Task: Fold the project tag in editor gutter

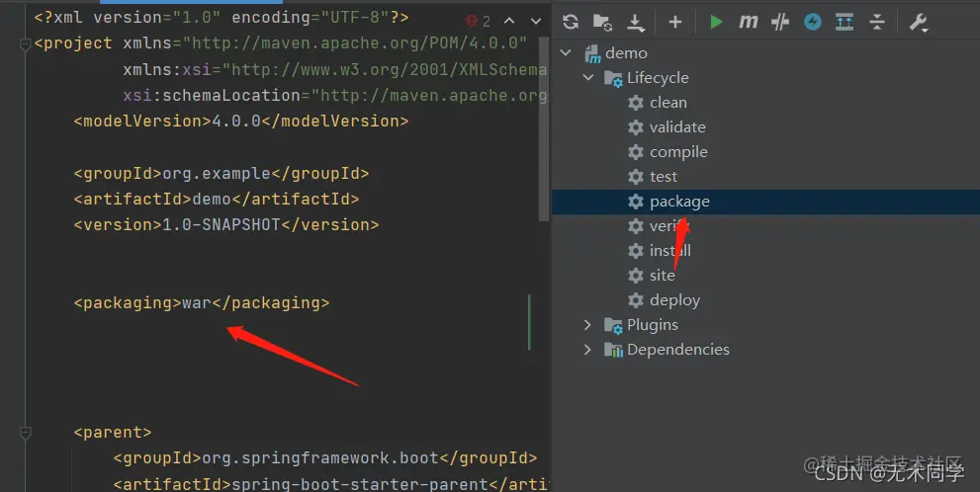Action: [x=26, y=44]
